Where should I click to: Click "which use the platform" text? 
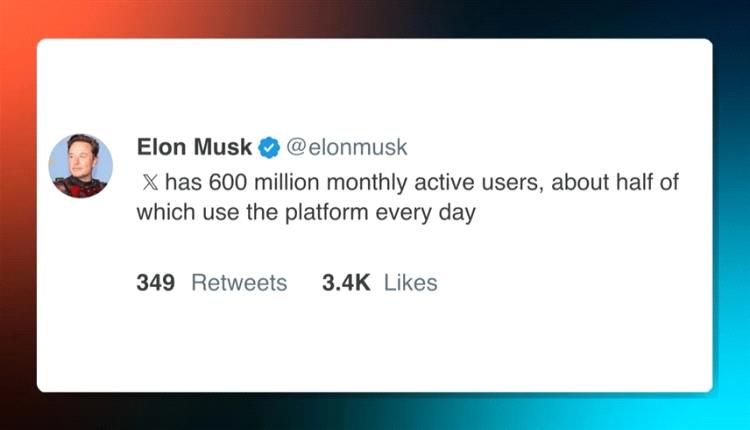(x=253, y=212)
